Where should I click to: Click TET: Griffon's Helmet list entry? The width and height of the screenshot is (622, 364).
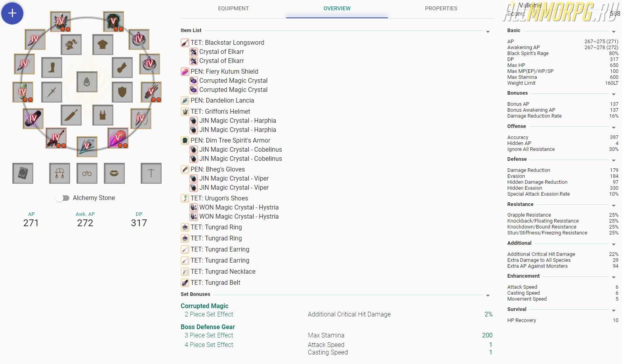pos(220,111)
